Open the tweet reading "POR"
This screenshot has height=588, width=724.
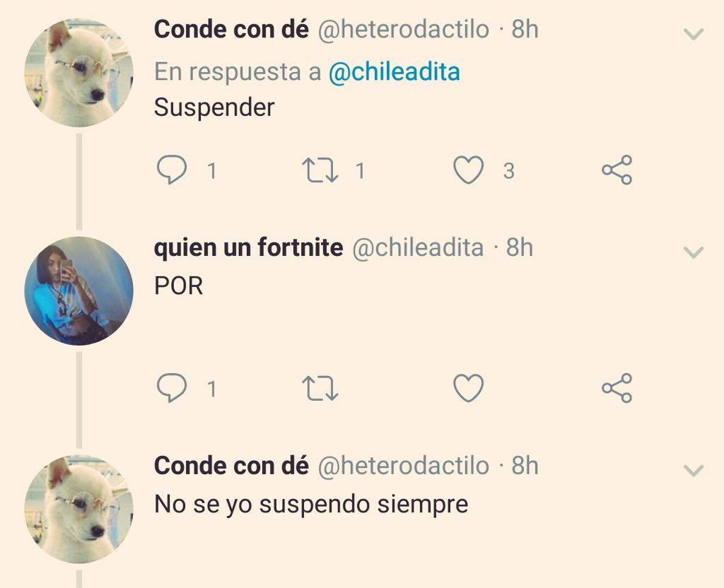(179, 286)
